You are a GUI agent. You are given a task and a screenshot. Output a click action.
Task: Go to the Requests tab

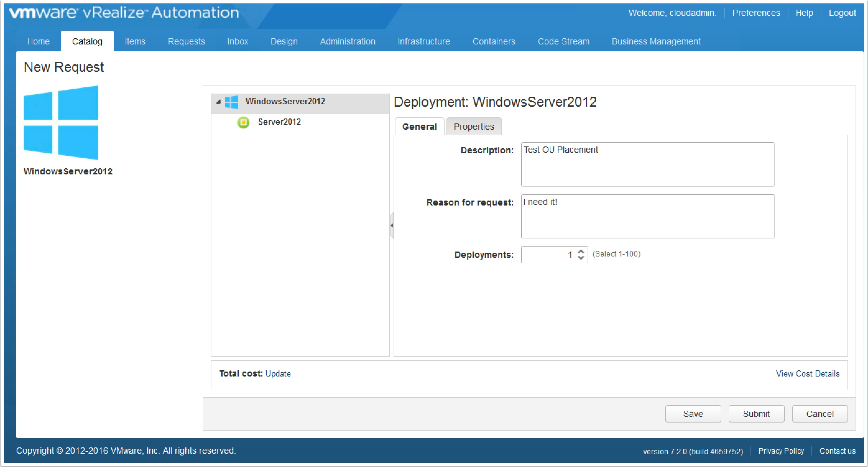[x=186, y=41]
